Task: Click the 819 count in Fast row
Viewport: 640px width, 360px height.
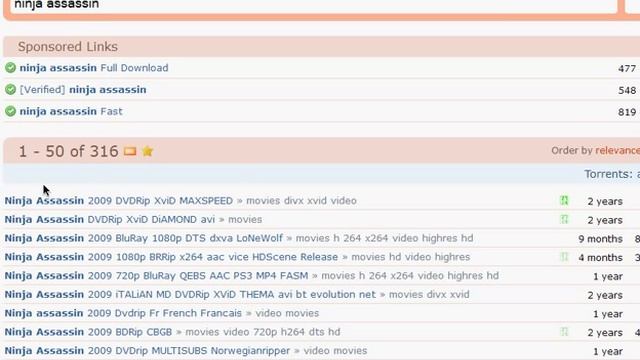Action: pyautogui.click(x=627, y=112)
